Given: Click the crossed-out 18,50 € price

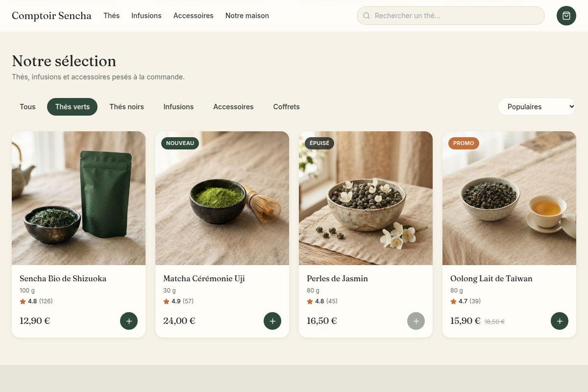Looking at the screenshot, I should [x=494, y=322].
